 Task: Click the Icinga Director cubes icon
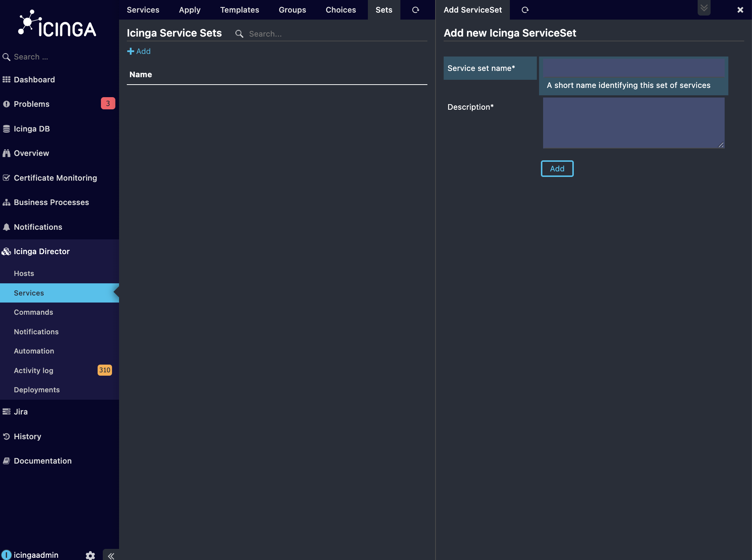point(6,252)
